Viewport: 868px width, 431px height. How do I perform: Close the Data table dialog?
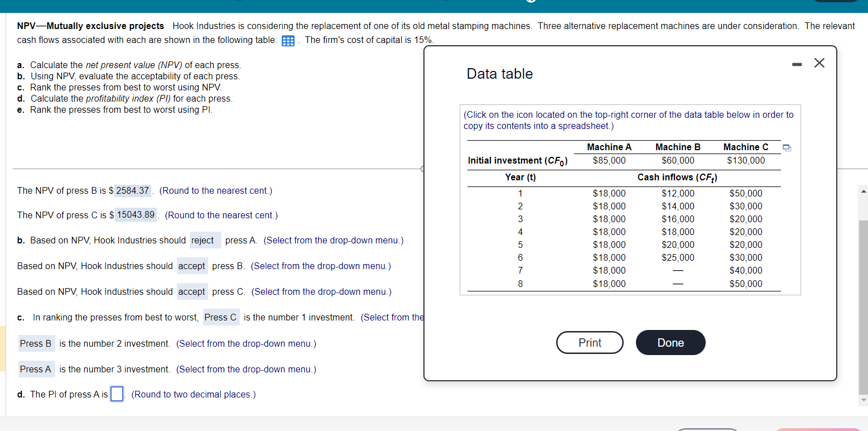[819, 63]
